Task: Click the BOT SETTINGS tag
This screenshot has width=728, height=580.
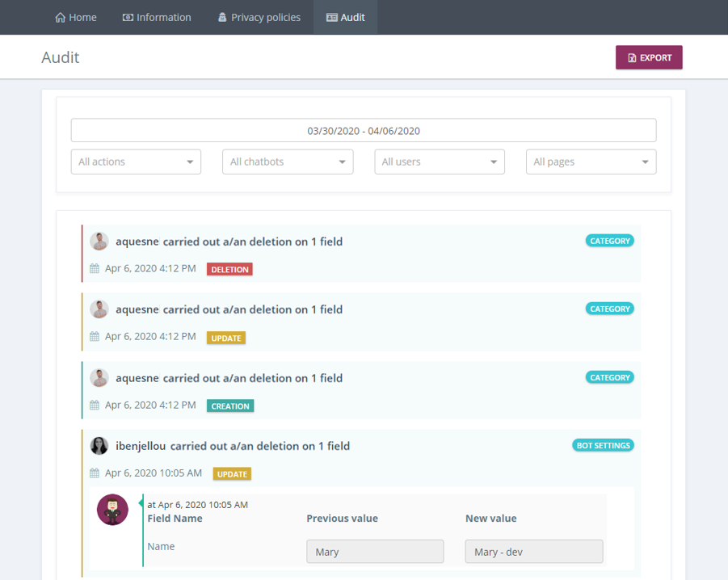Action: click(603, 445)
